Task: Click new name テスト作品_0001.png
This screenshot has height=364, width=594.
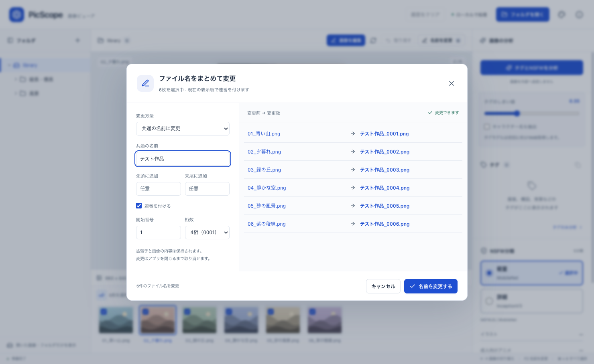Action: coord(384,134)
